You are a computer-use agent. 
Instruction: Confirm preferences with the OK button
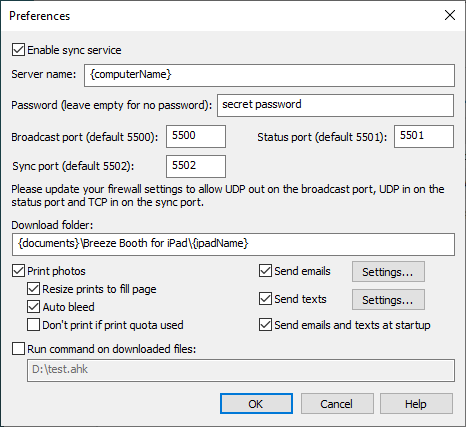[x=256, y=404]
